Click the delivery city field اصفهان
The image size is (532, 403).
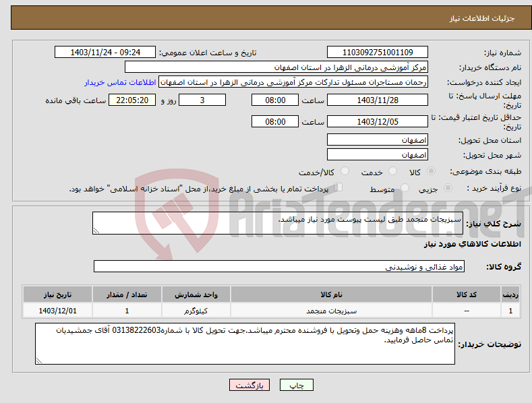pos(378,155)
